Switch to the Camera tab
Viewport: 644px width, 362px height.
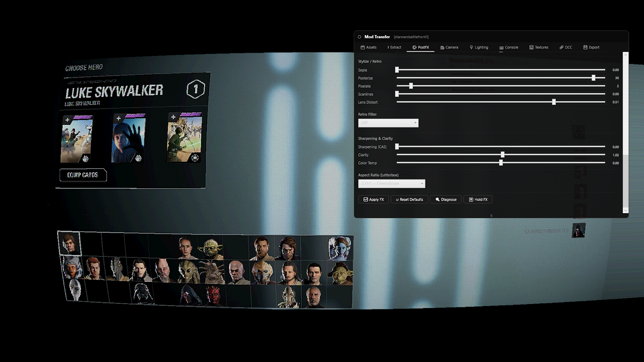(449, 47)
